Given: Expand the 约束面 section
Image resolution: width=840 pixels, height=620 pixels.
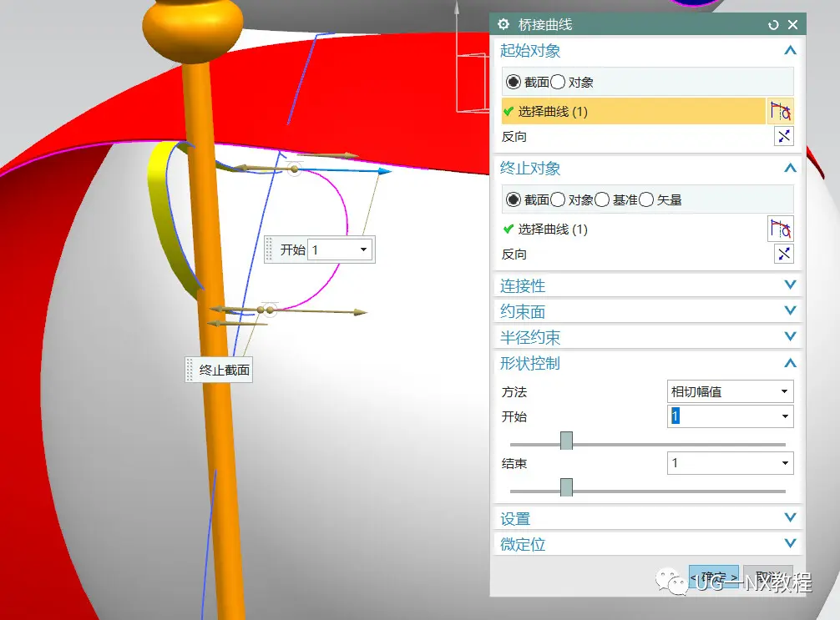Looking at the screenshot, I should point(790,310).
